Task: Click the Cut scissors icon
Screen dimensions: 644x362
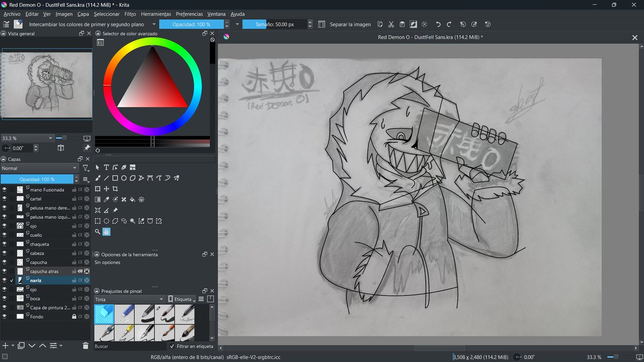Action: (x=391, y=24)
